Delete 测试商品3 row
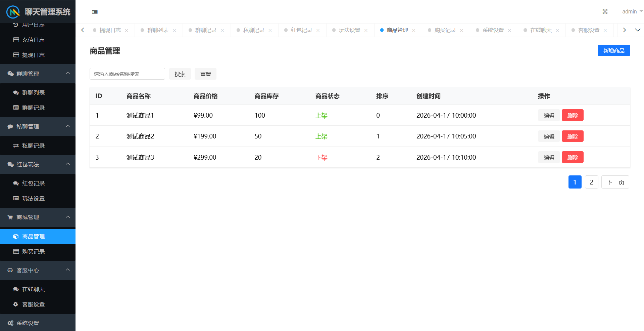The image size is (644, 331). pos(572,157)
